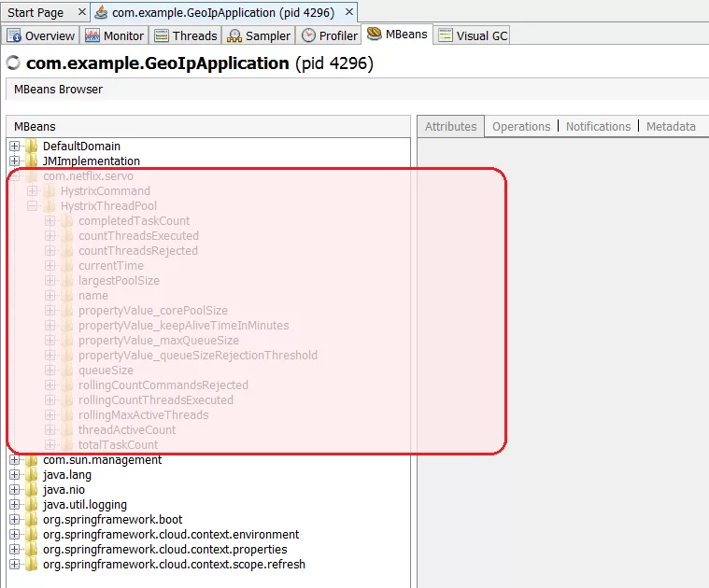
Task: Collapse the HystrixThreadPool node
Action: pyautogui.click(x=32, y=205)
